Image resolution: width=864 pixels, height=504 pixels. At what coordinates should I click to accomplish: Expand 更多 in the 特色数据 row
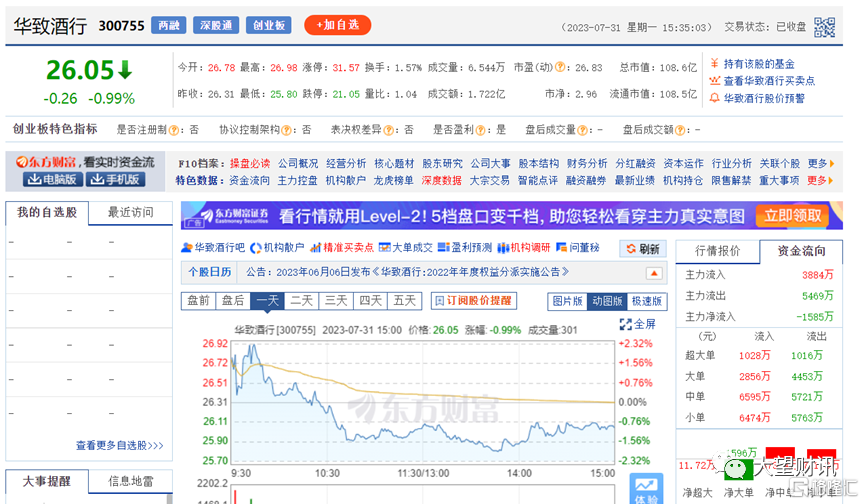coord(821,180)
